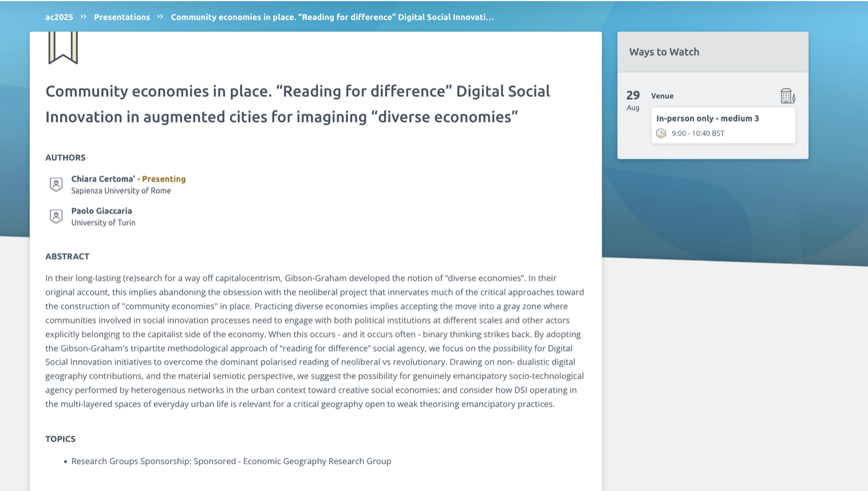Click Sapienza University of Rome affiliation
The image size is (868, 491).
click(121, 191)
